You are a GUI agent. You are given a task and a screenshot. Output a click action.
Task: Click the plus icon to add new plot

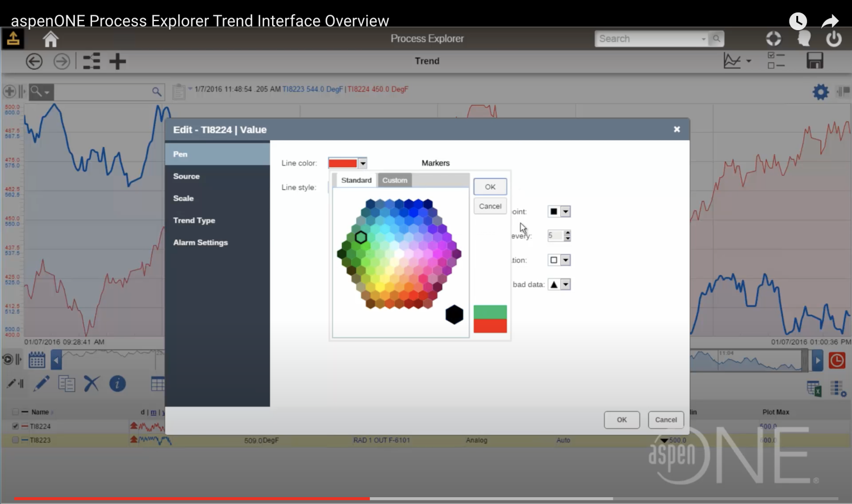point(118,61)
